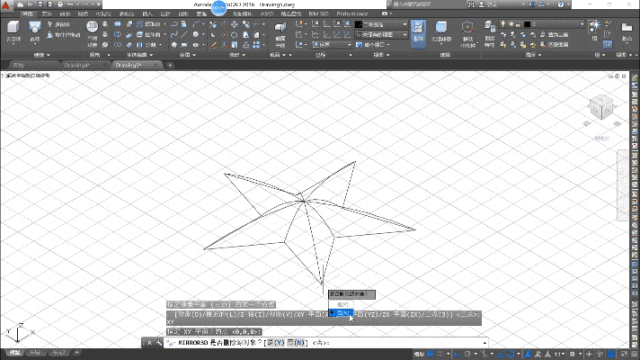Click the No (N) command line option
Image resolution: width=640 pixels, height=360 pixels.
point(297,343)
